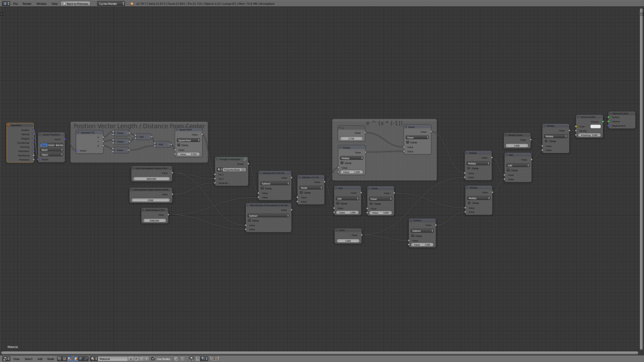Enable Clamp on Square Root node
Viewport: 644px width, 362px height.
pyautogui.click(x=179, y=145)
